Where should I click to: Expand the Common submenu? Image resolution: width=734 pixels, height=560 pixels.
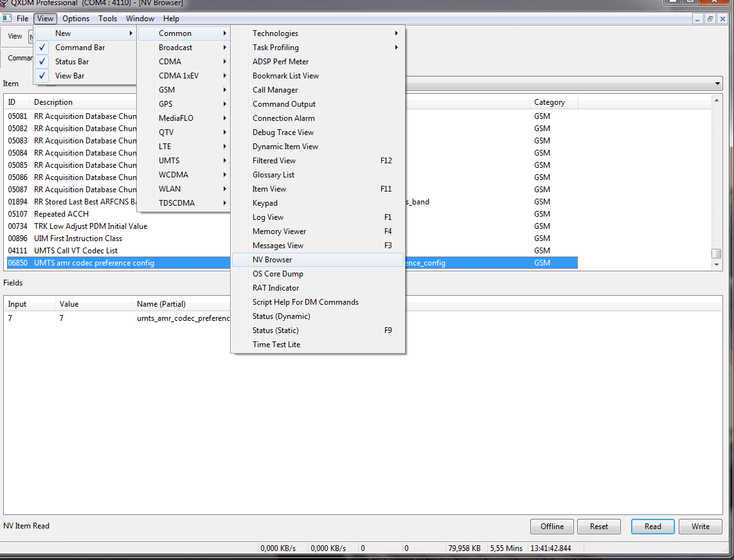pyautogui.click(x=184, y=33)
